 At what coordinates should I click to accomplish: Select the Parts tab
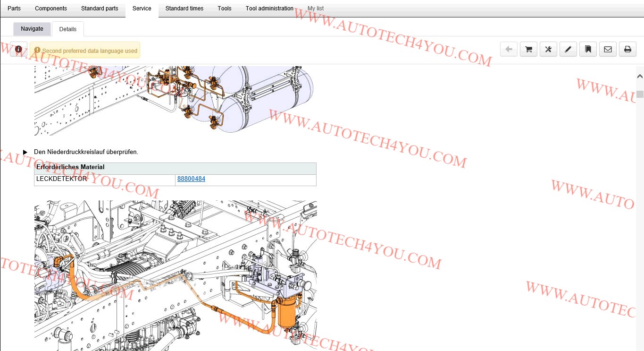(14, 9)
